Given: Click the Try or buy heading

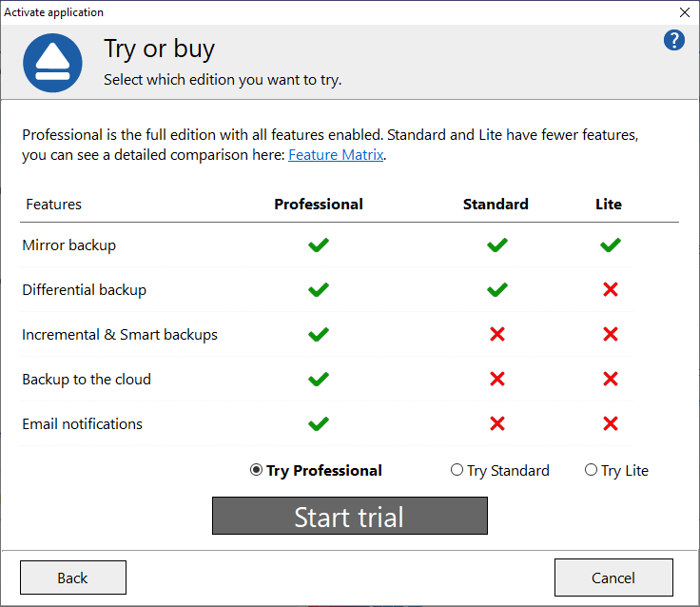Looking at the screenshot, I should [160, 49].
